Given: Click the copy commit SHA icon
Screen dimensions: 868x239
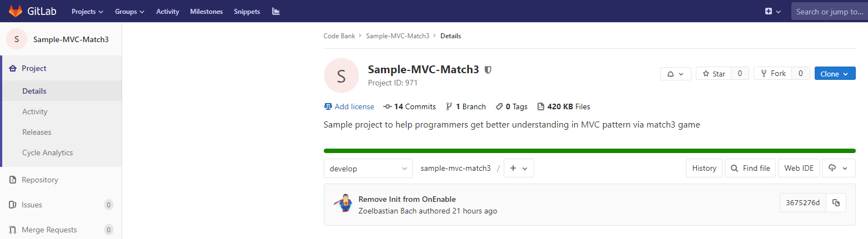Looking at the screenshot, I should pyautogui.click(x=836, y=203).
